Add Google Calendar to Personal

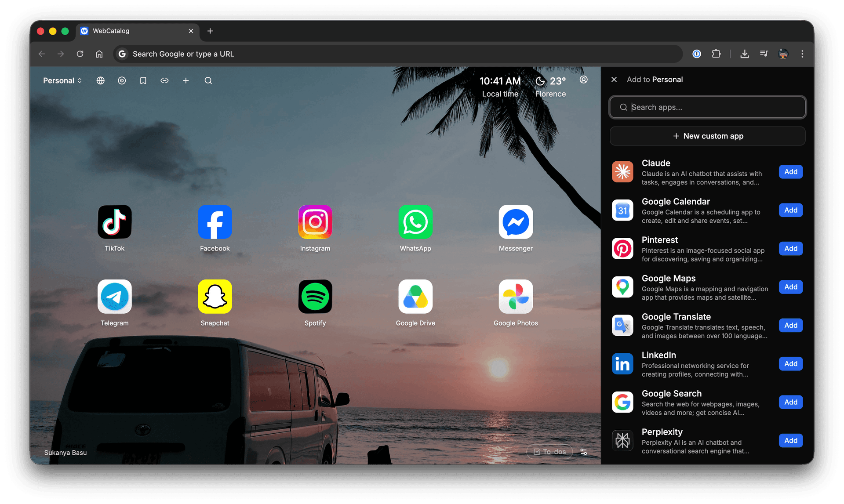tap(790, 210)
